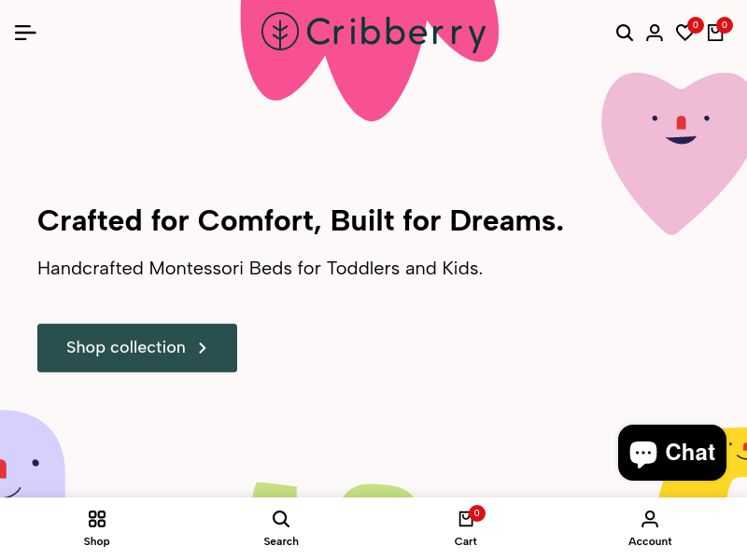Open the hamburger navigation menu

click(25, 33)
